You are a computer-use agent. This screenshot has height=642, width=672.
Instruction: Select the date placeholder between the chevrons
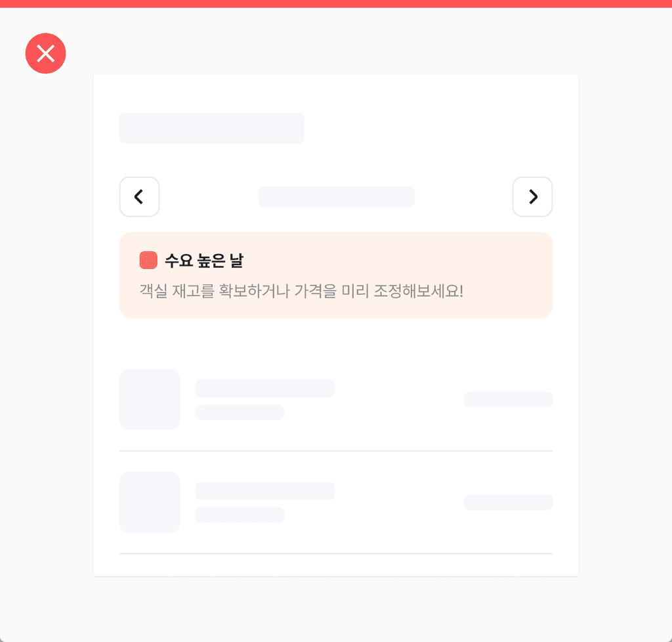(337, 197)
